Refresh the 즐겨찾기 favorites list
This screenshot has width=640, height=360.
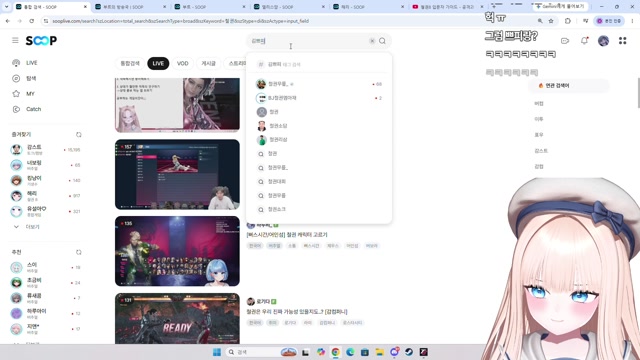(78, 134)
